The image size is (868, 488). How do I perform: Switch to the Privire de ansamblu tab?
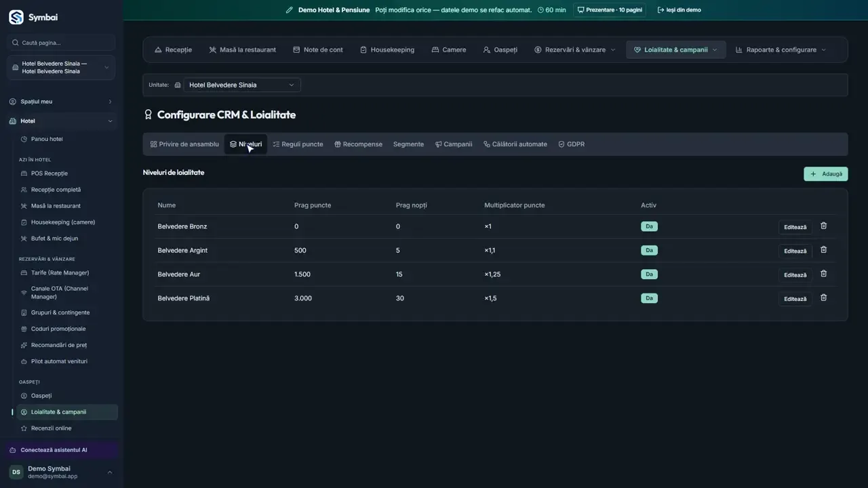[184, 144]
